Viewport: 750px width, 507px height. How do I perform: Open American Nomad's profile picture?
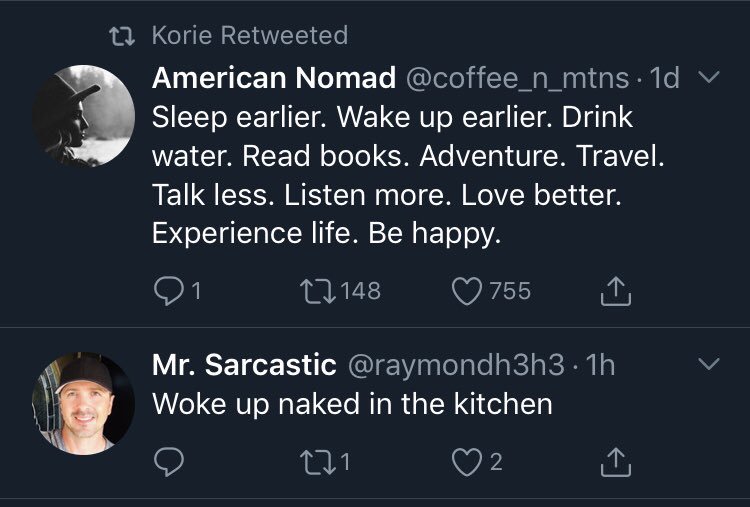pos(84,115)
